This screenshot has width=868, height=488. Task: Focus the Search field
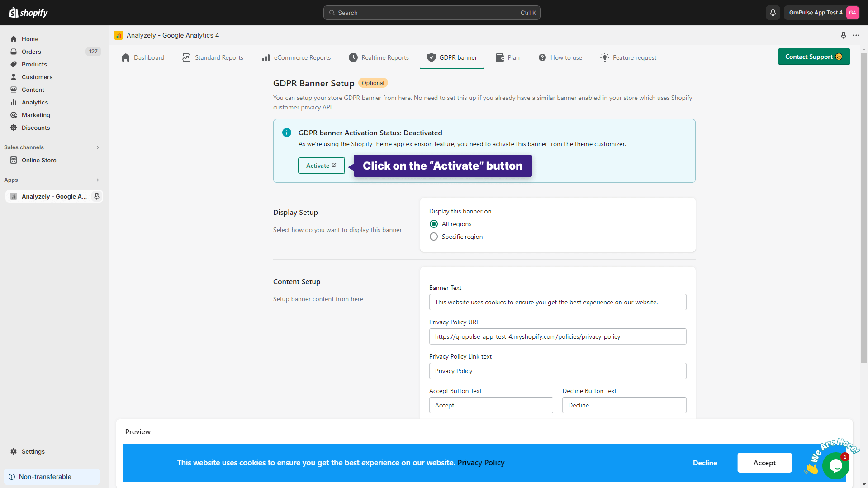coord(432,13)
